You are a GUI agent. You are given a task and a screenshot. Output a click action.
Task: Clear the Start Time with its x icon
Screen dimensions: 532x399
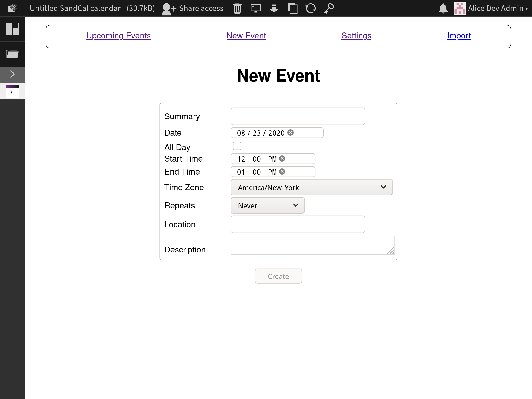pos(282,158)
